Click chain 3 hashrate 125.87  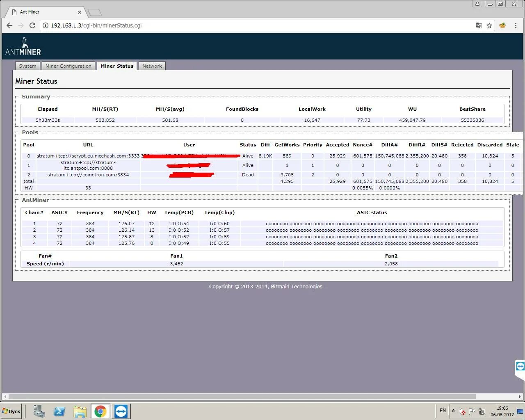(126, 237)
